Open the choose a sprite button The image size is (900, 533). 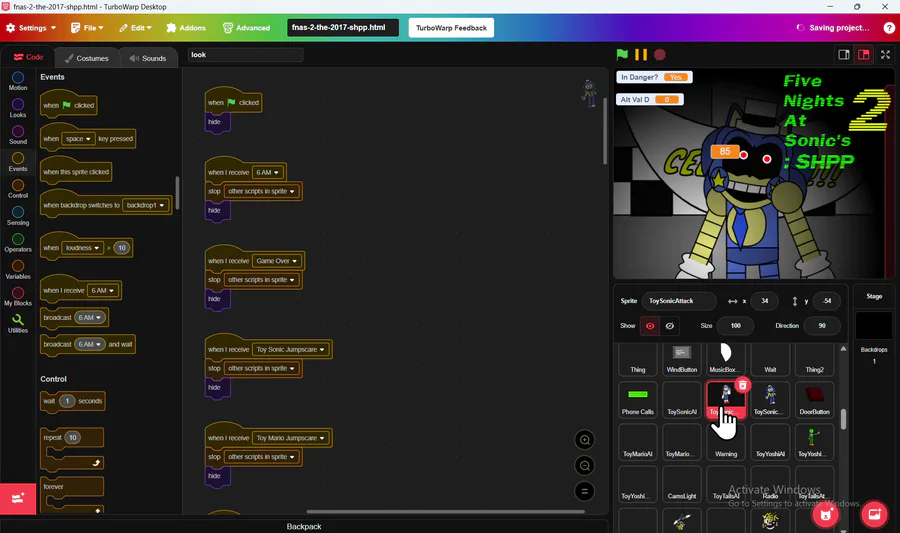pyautogui.click(x=826, y=513)
